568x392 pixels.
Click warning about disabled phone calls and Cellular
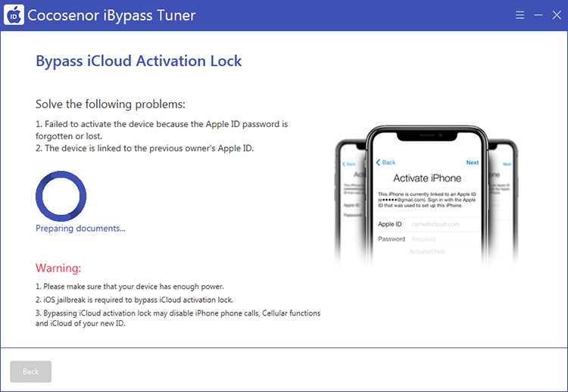178,318
